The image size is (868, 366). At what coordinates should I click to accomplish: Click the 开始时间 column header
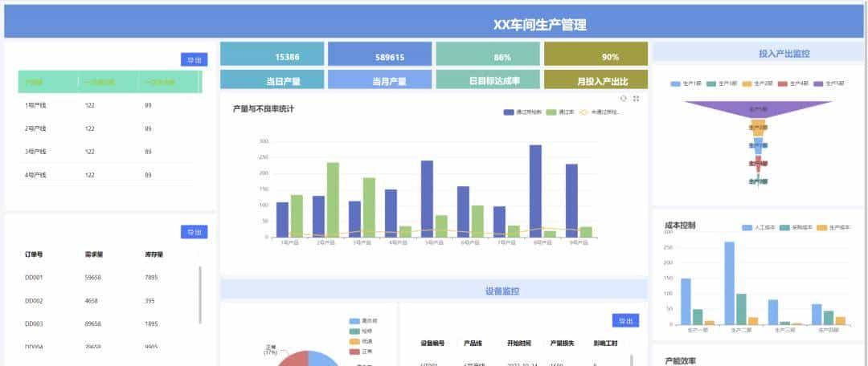519,344
